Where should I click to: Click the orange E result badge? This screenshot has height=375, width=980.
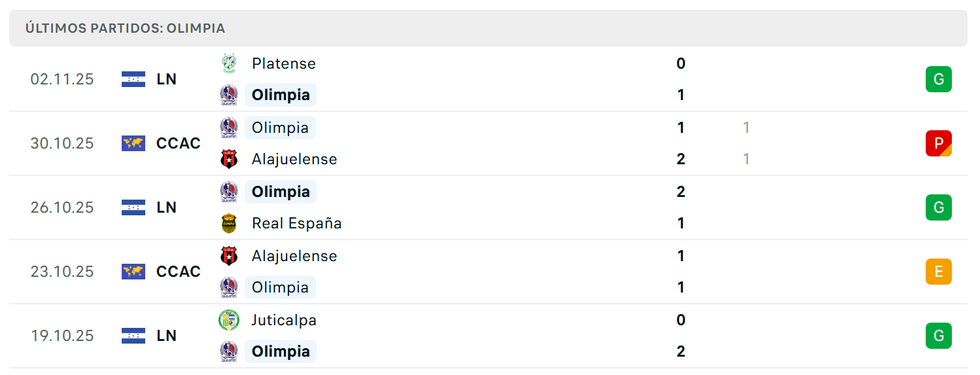coord(939,272)
